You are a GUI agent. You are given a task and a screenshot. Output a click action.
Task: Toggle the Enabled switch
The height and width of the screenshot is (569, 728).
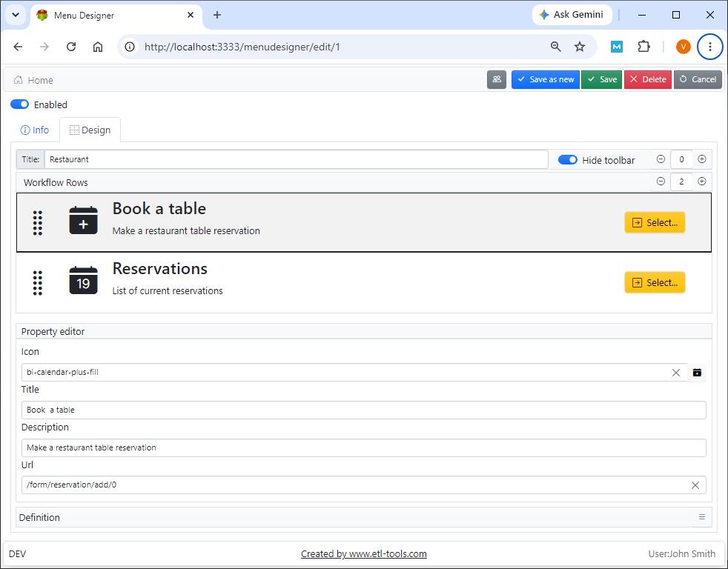pyautogui.click(x=19, y=104)
